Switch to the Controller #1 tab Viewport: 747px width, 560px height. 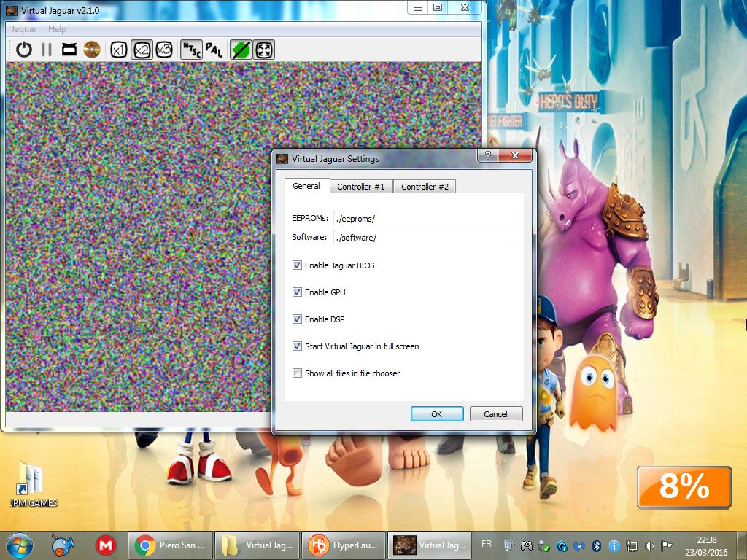coord(360,187)
